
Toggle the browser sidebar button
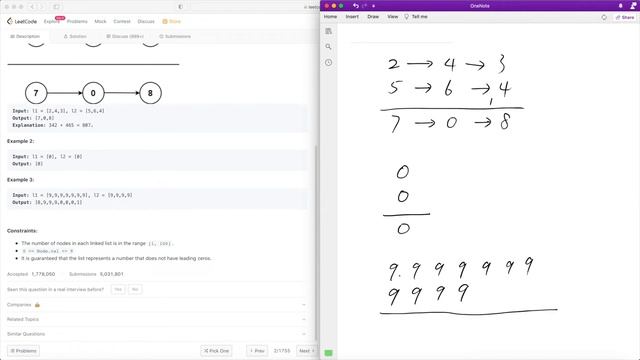pyautogui.click(x=56, y=7)
